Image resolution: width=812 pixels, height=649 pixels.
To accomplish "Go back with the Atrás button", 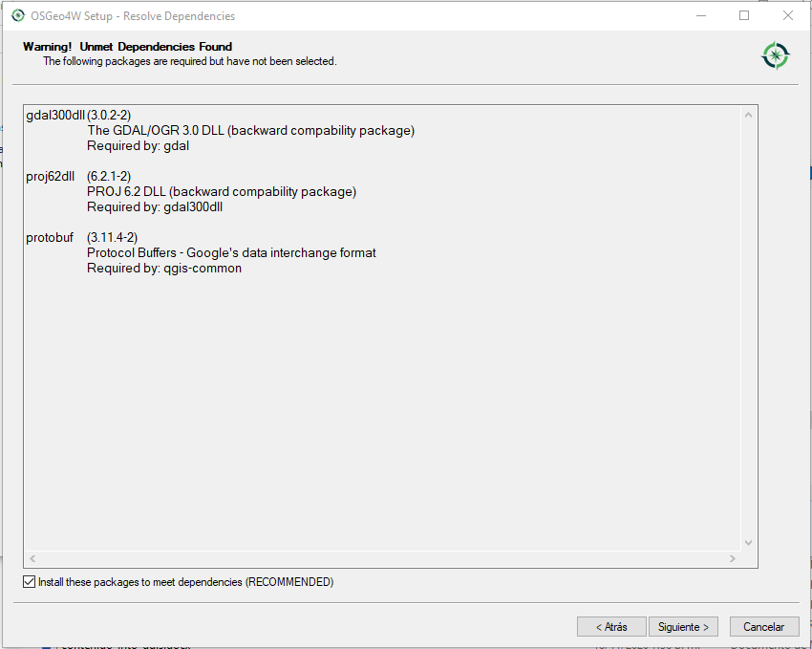I will (611, 627).
